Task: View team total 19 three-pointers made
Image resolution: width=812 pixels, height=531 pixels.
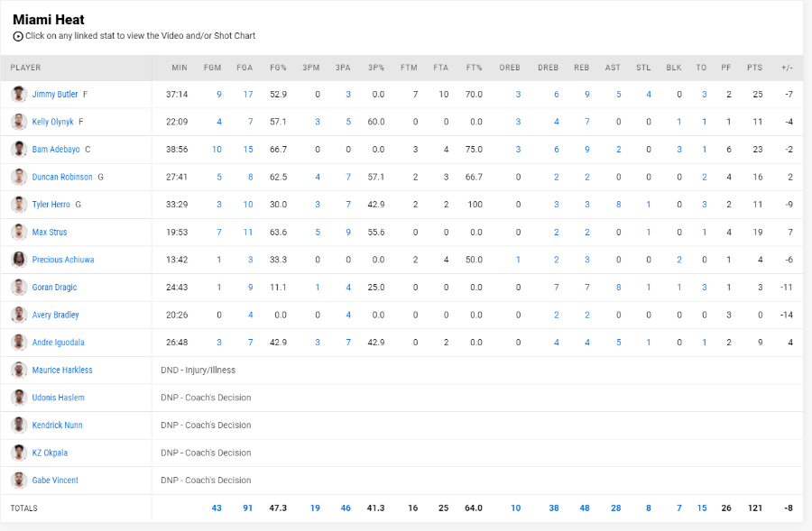Action: pos(315,508)
